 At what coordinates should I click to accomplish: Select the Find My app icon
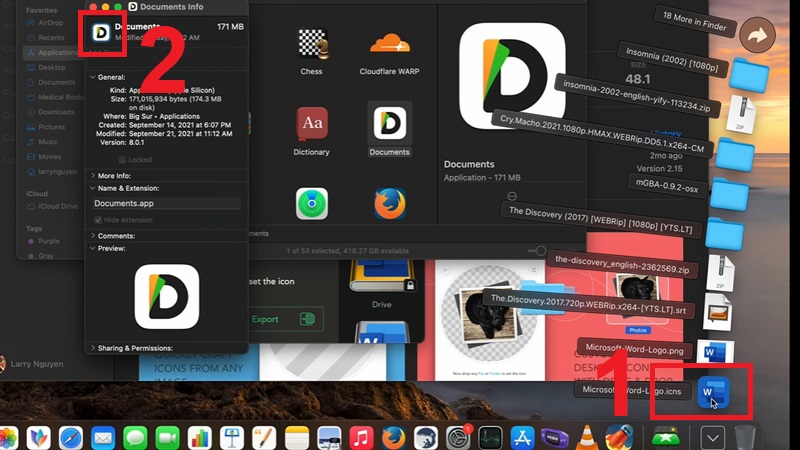point(312,204)
